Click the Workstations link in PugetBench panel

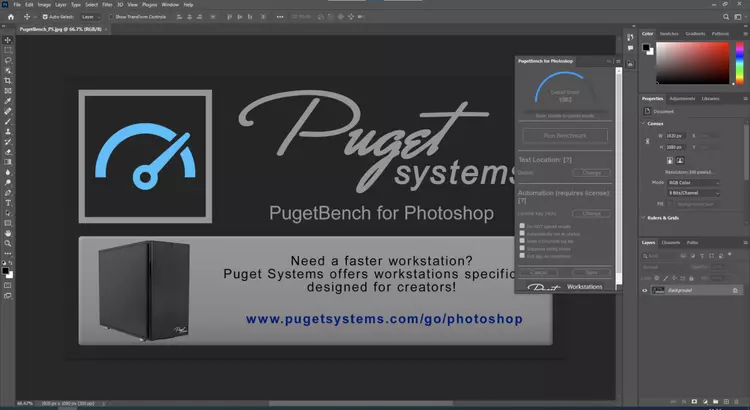point(585,287)
